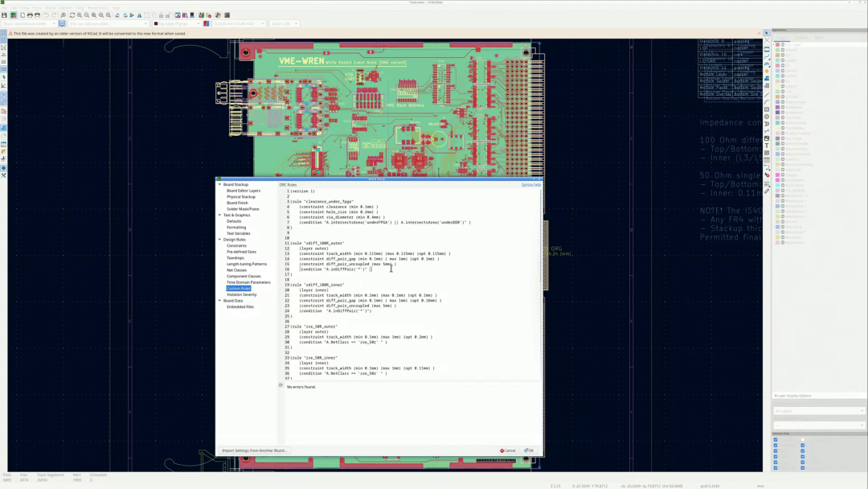The height and width of the screenshot is (489, 868).
Task: Click the OK button in Board Setup
Action: click(529, 450)
